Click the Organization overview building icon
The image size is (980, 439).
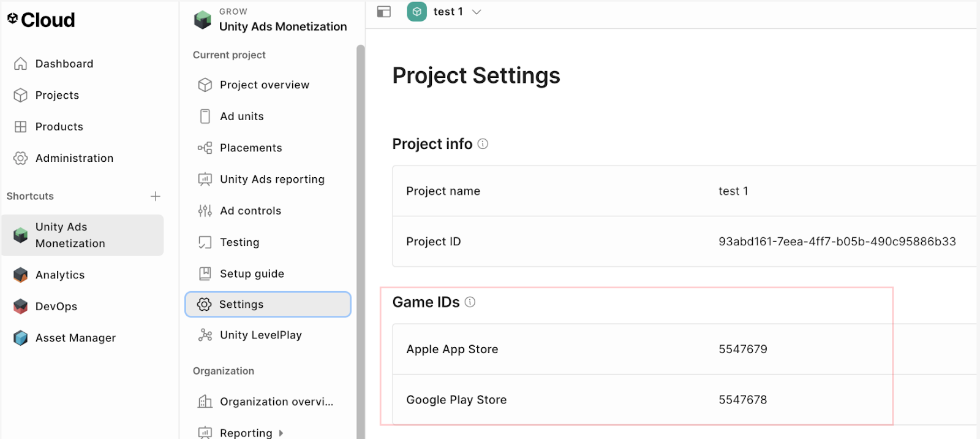205,402
